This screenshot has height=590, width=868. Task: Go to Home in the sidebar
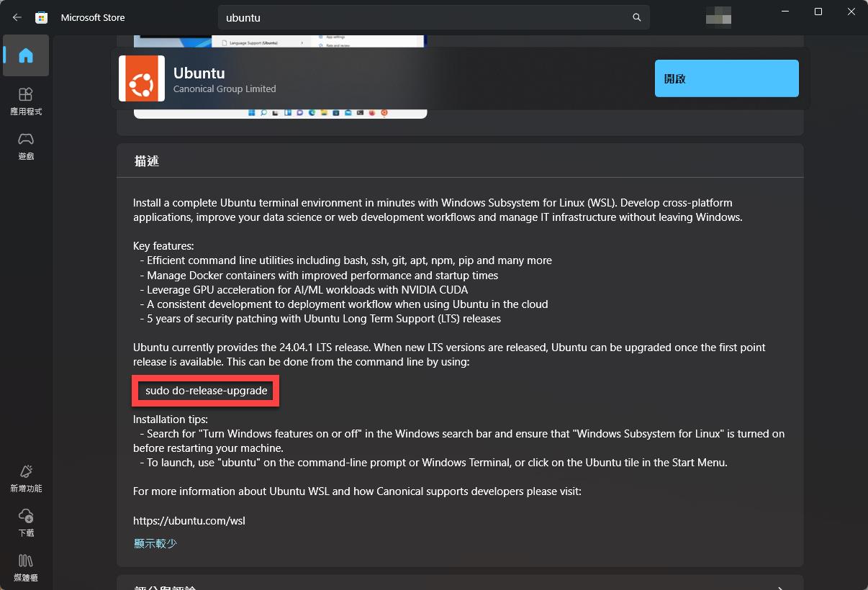click(x=26, y=55)
